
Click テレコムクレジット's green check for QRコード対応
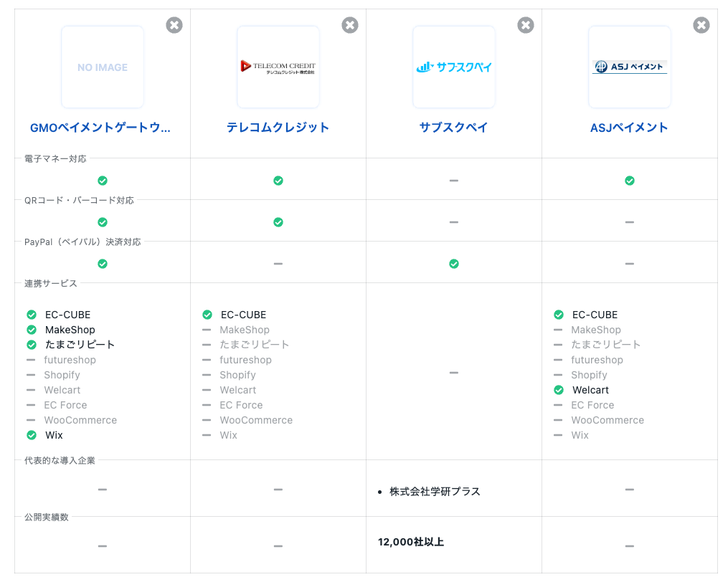coord(278,222)
